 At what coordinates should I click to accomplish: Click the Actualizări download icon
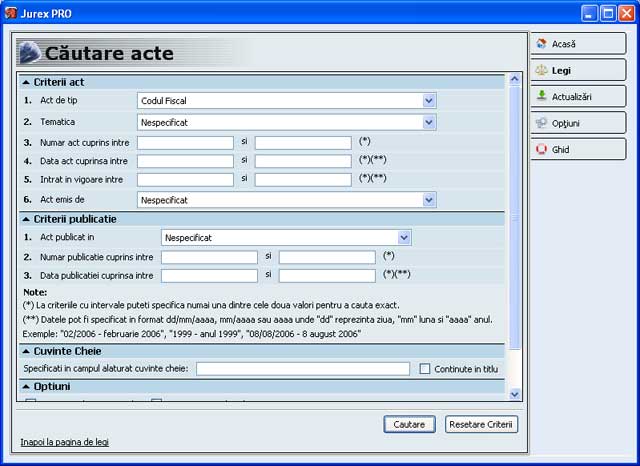pos(542,96)
